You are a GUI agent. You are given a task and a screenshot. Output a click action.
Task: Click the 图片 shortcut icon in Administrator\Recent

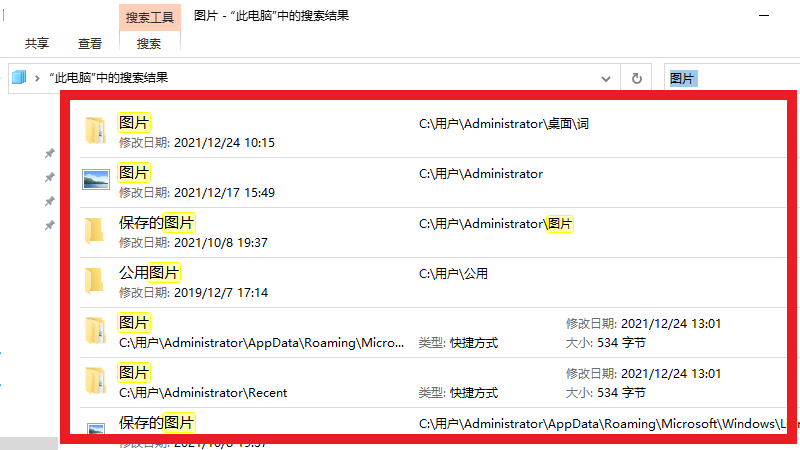(x=95, y=382)
